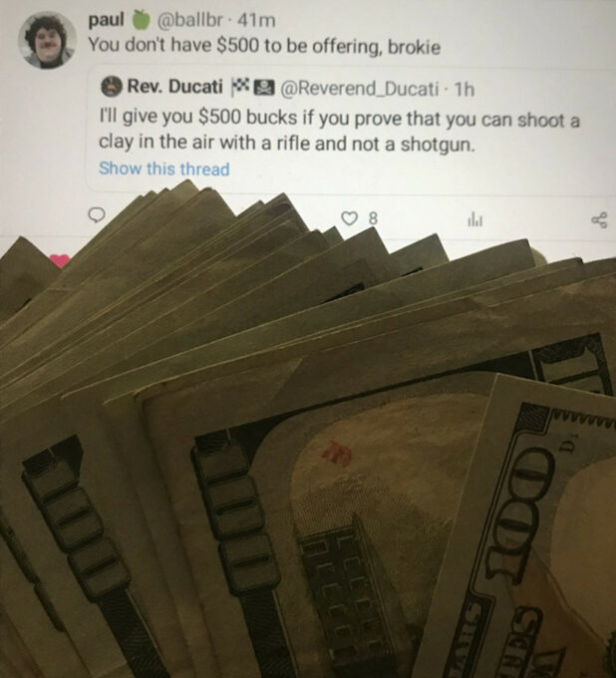616x678 pixels.
Task: Click the @ballbr handle
Action: click(x=189, y=20)
